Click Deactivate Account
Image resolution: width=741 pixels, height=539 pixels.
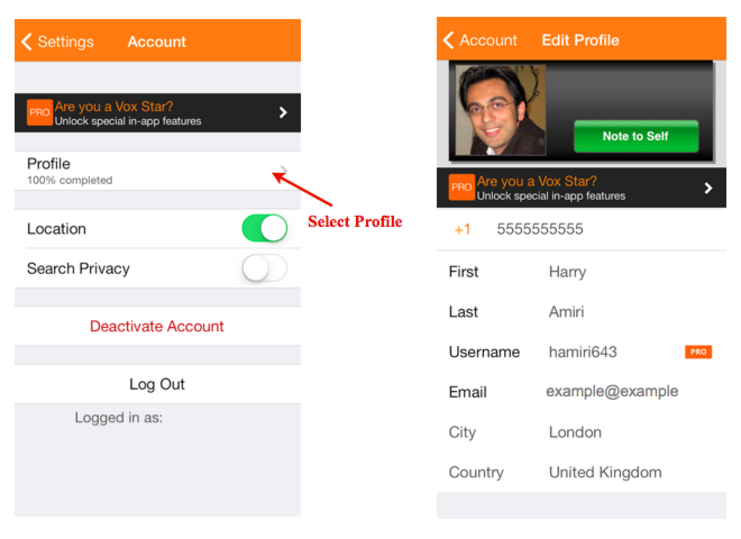[157, 326]
